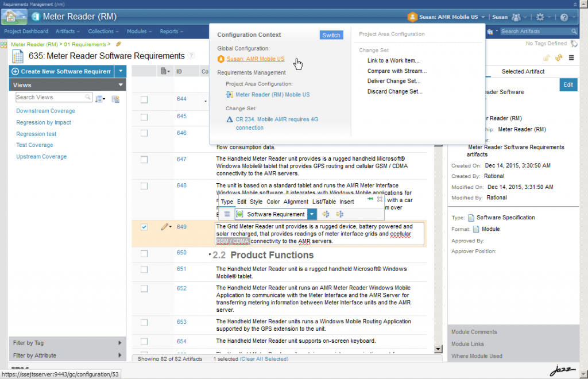Click the help icon next to module title

191,56
